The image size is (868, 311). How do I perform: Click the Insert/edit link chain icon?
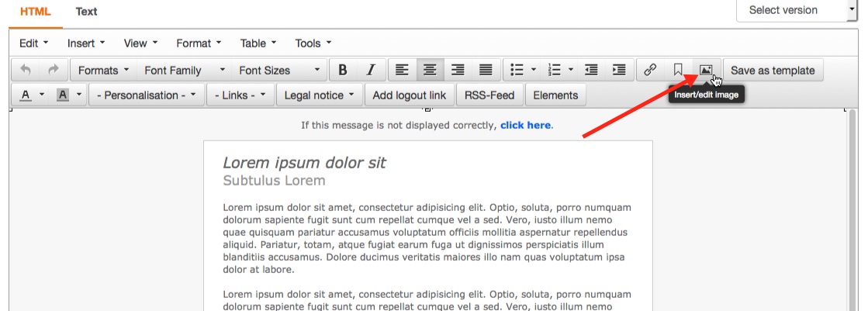(x=650, y=71)
